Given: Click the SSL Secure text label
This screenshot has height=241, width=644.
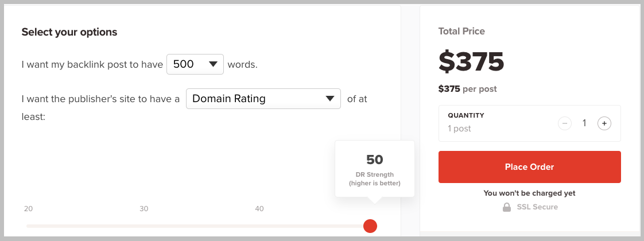Looking at the screenshot, I should 536,207.
